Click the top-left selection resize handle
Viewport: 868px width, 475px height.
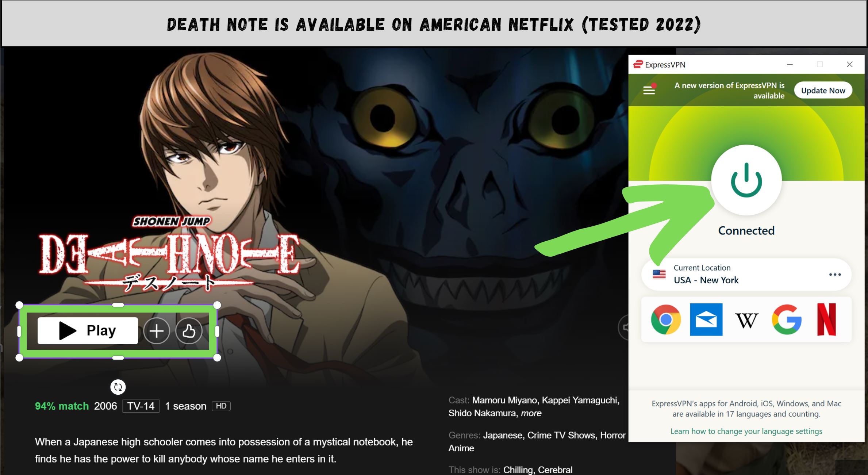click(x=19, y=305)
